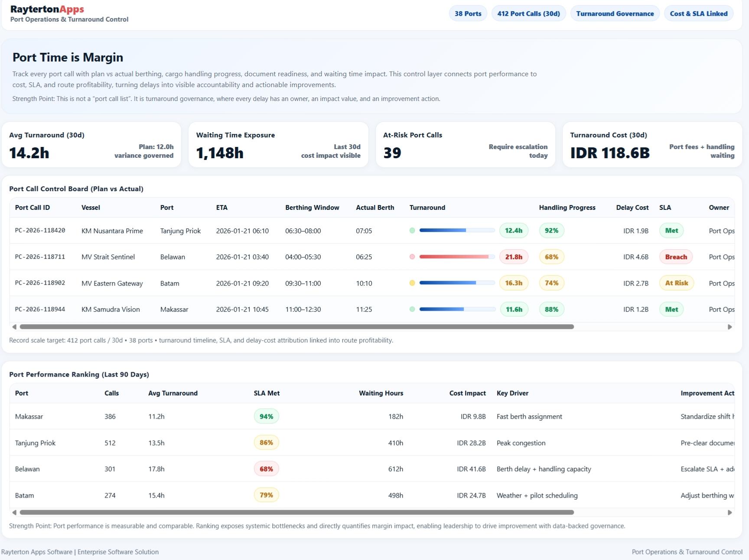Click the green status dot for KM Nusantara Prime

[412, 231]
